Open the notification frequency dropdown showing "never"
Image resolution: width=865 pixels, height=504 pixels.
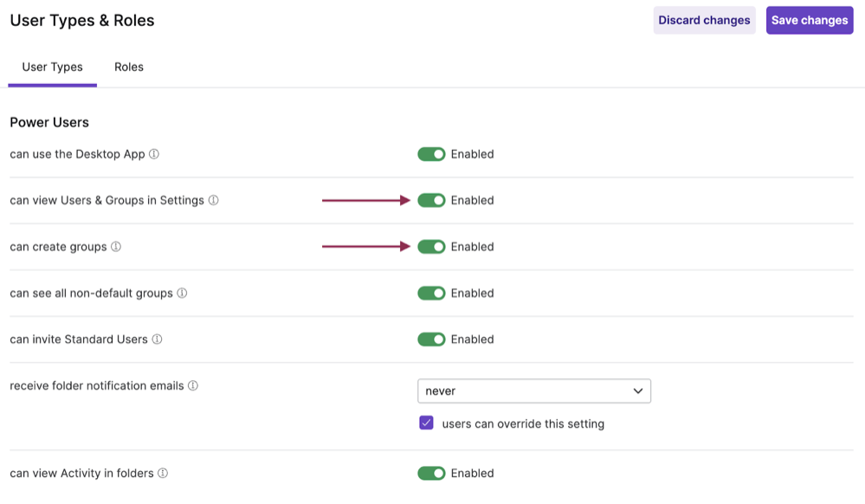point(533,391)
